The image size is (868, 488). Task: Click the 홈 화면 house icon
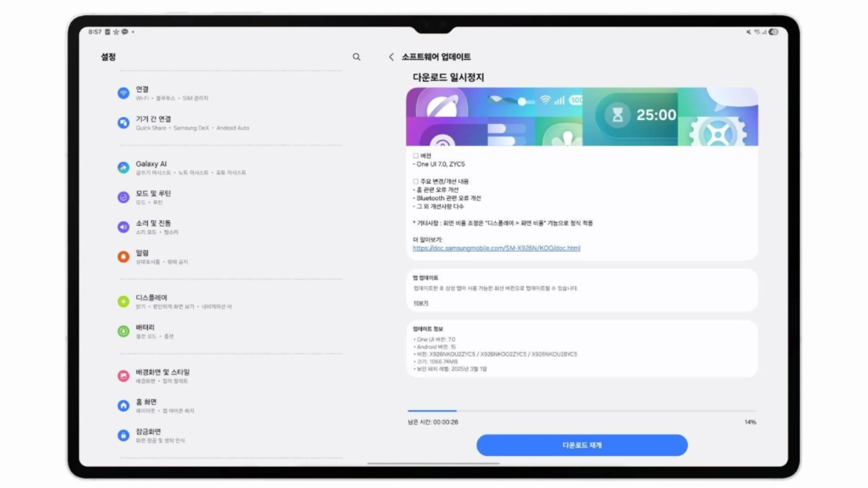(123, 406)
